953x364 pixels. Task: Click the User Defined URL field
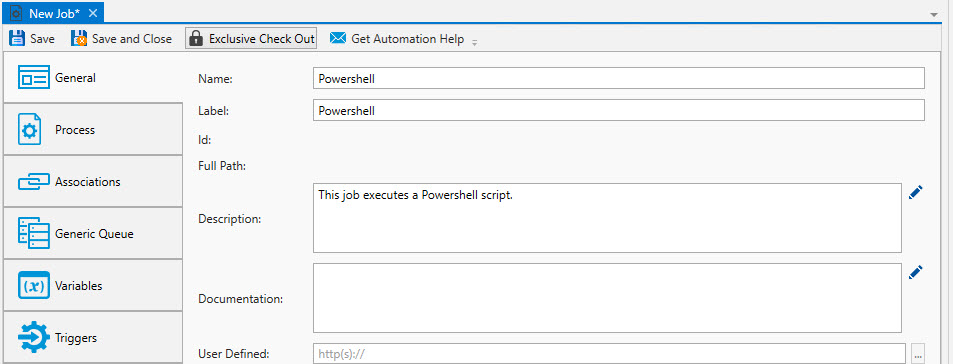coord(610,354)
